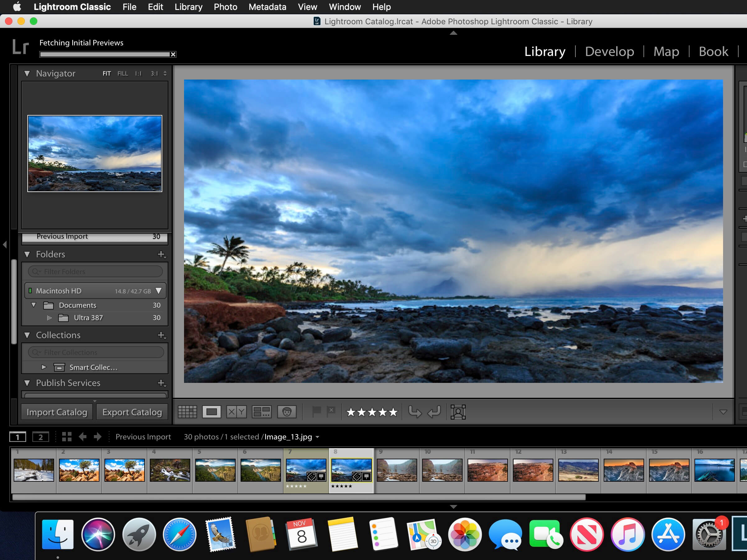
Task: Open Macintosh HD volume dropdown
Action: click(158, 291)
